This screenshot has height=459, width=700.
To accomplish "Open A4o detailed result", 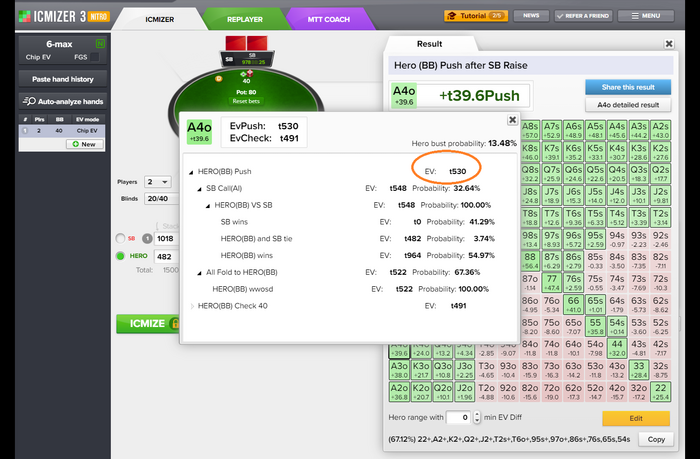I will point(628,105).
